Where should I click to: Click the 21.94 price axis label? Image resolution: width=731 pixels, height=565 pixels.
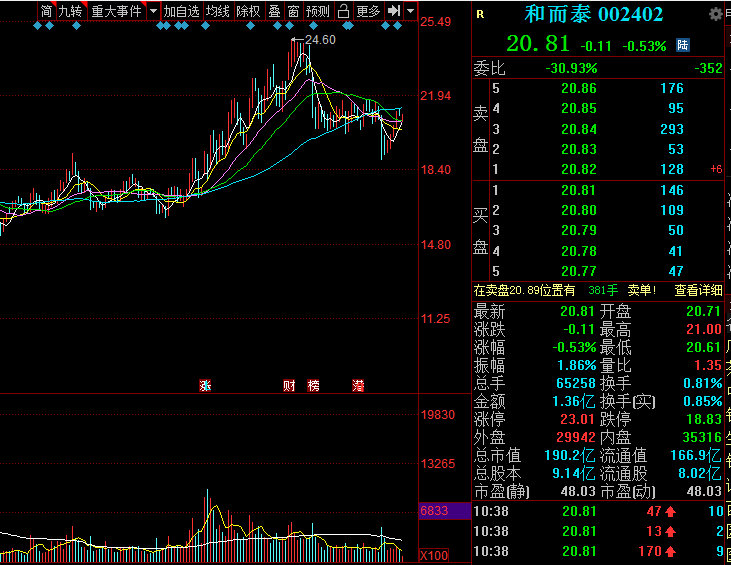click(436, 96)
